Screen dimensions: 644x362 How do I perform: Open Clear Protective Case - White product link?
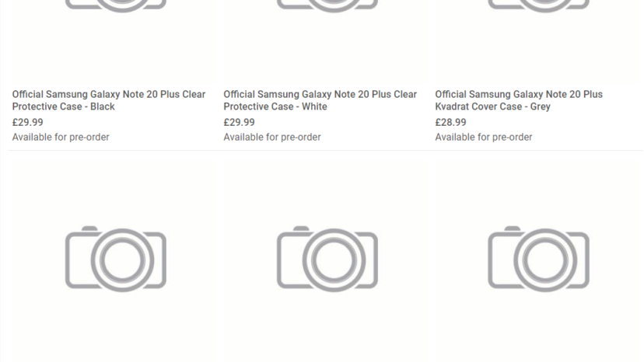pyautogui.click(x=320, y=100)
